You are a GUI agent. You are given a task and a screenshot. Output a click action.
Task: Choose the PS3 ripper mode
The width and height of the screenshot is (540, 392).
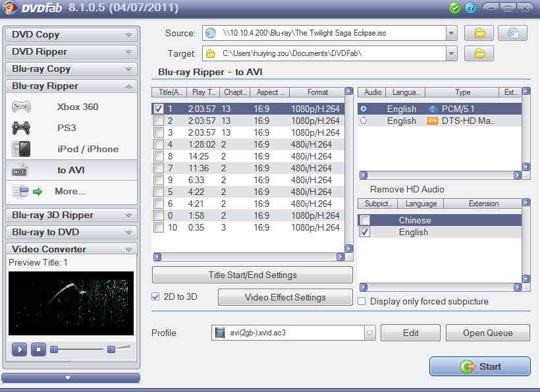pyautogui.click(x=71, y=128)
